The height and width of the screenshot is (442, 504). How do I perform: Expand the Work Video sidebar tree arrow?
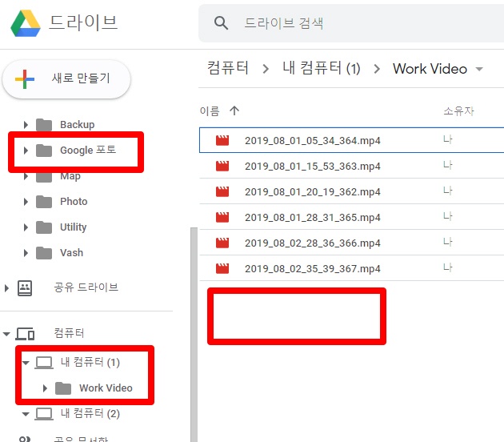(46, 388)
